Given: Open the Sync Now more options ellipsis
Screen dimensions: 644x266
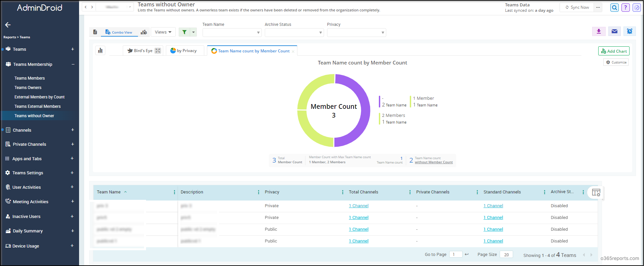Looking at the screenshot, I should click(x=598, y=7).
